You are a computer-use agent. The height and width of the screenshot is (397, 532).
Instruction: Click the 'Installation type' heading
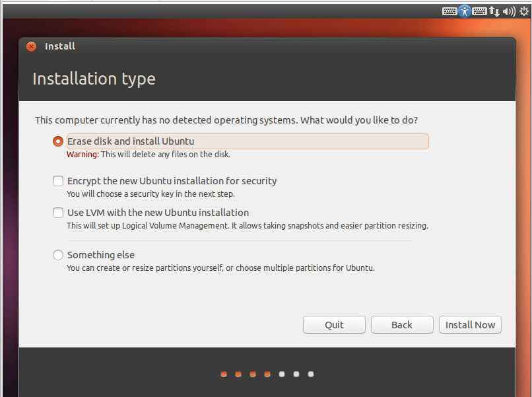[94, 79]
